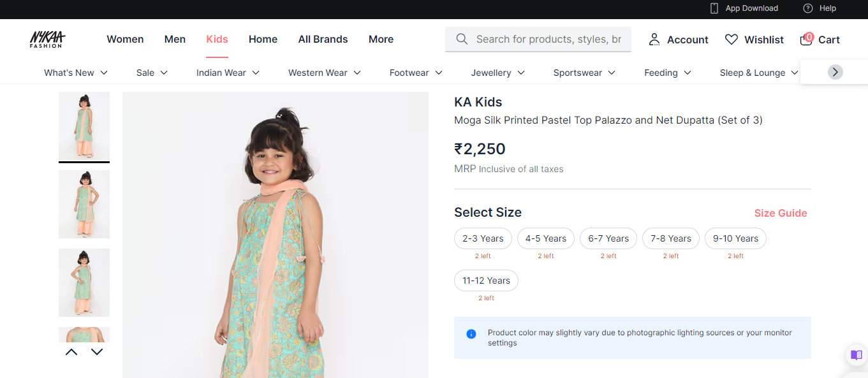Select size 6-7 Years
Screen dimensions: 868x378
[608, 238]
